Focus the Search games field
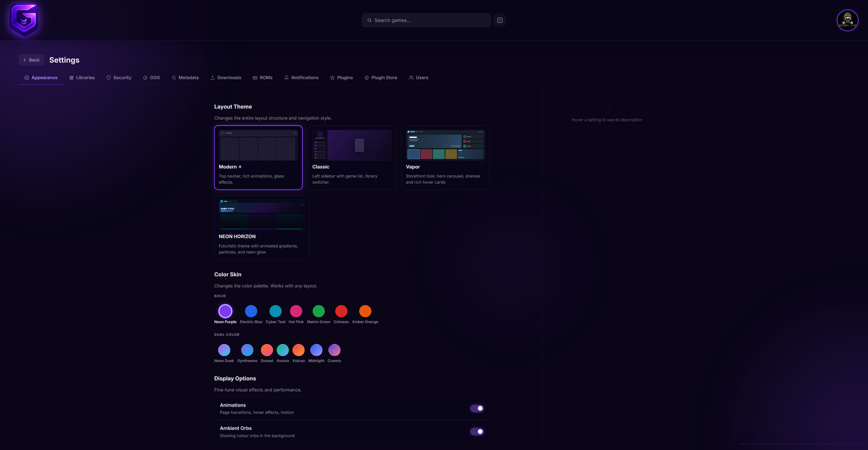 point(426,20)
